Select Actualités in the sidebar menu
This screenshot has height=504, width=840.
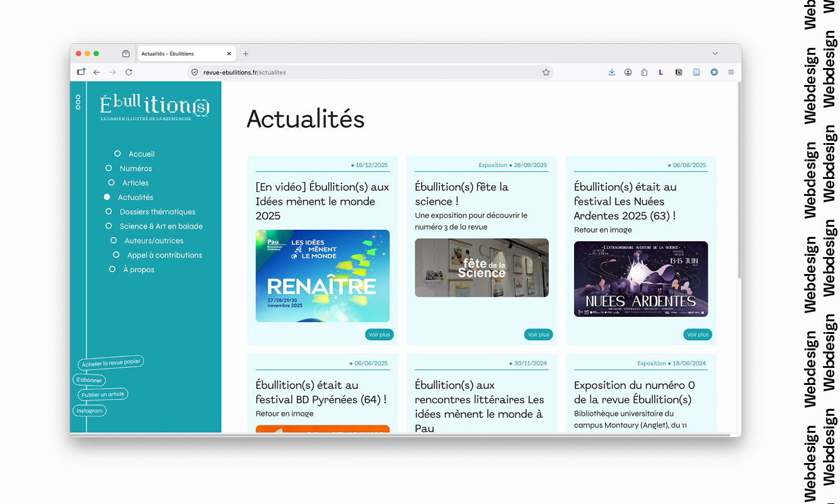click(x=135, y=198)
